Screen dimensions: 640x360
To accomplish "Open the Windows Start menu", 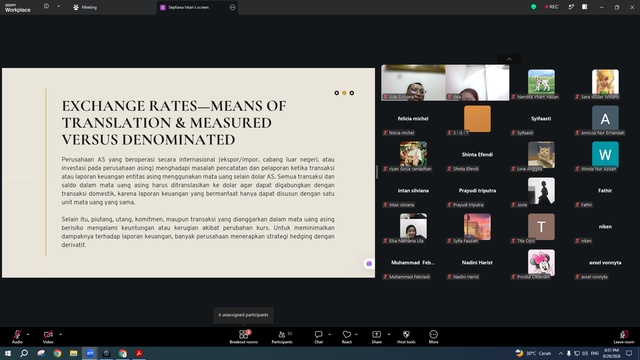I will point(8,353).
